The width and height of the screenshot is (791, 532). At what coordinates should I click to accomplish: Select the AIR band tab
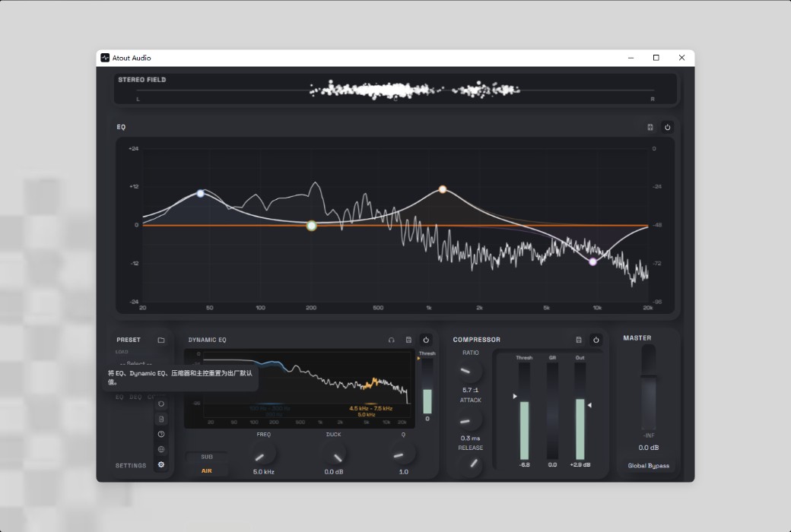click(x=207, y=471)
